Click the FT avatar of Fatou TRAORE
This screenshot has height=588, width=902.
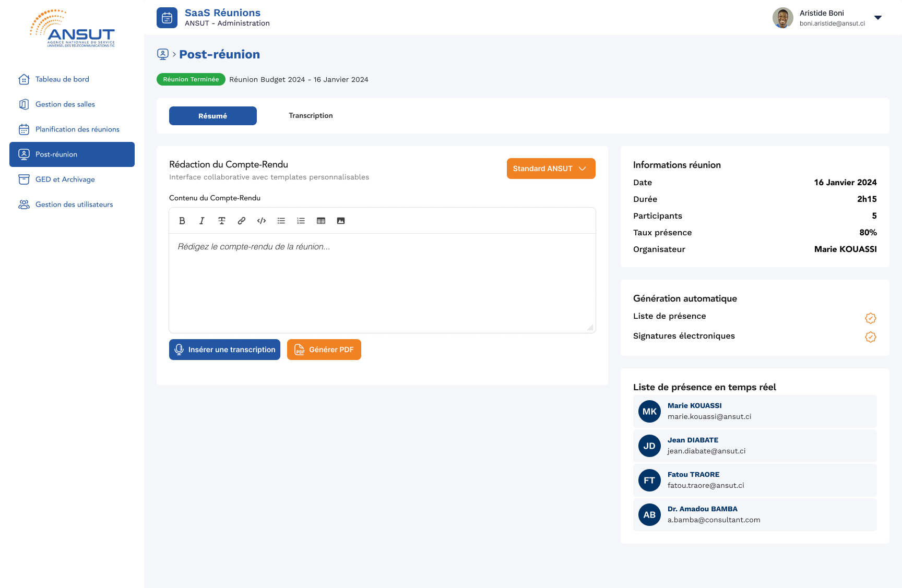point(649,481)
